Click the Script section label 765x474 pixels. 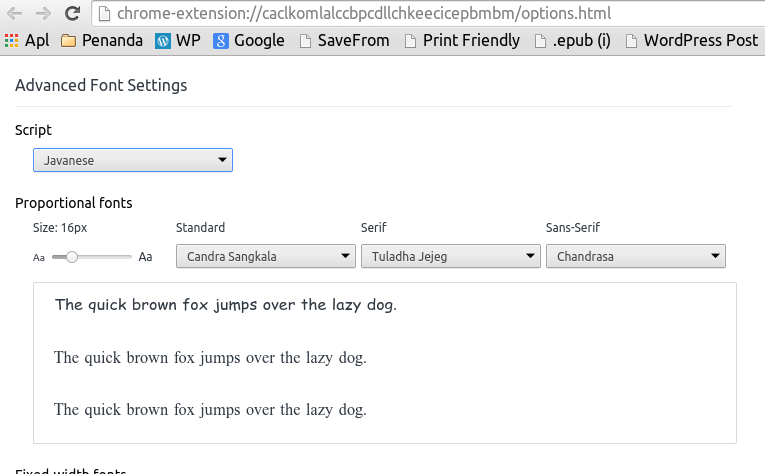pos(33,130)
